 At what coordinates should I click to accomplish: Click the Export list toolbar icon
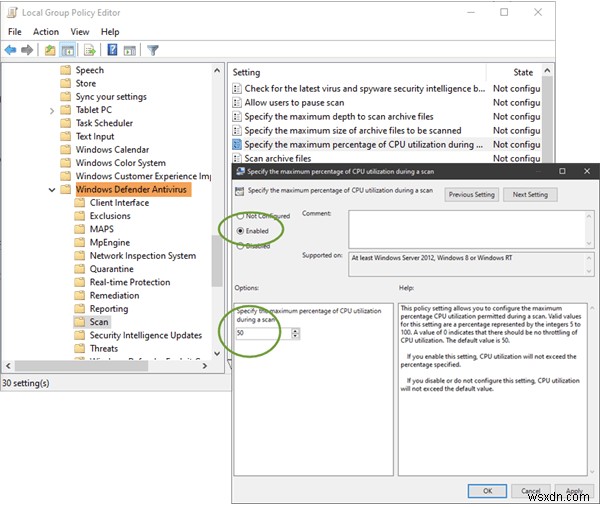(x=90, y=50)
